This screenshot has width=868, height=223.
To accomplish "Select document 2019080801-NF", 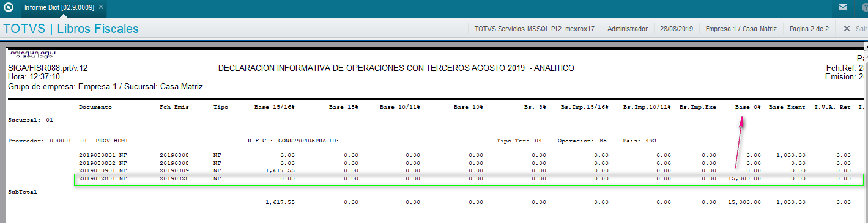I will pyautogui.click(x=103, y=156).
